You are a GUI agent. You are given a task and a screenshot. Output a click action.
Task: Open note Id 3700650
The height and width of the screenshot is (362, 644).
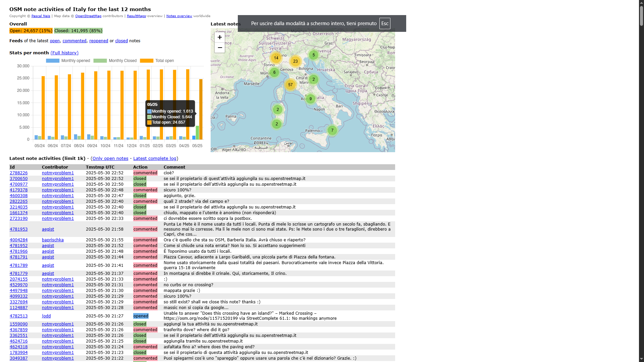19,179
